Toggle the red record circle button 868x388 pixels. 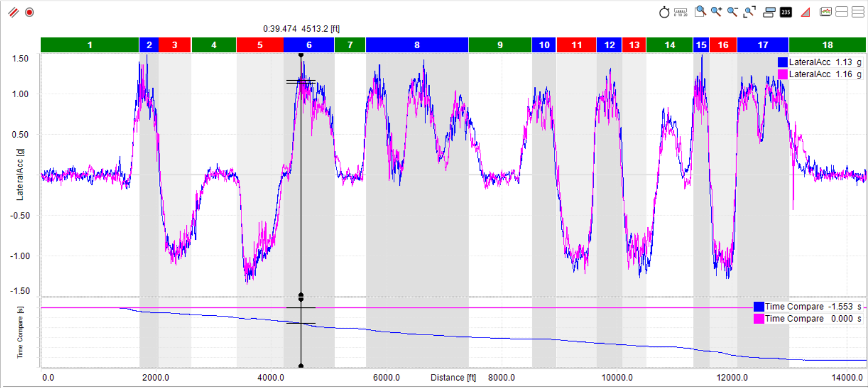[30, 12]
